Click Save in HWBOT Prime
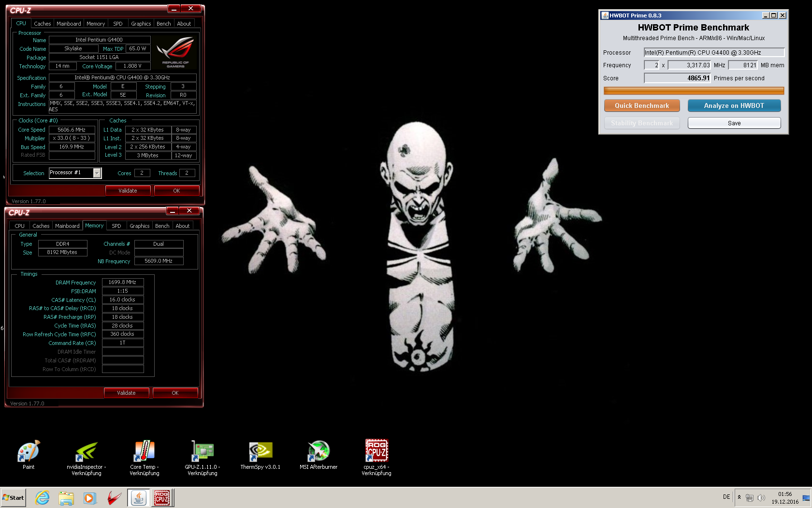Image resolution: width=812 pixels, height=508 pixels. click(734, 123)
